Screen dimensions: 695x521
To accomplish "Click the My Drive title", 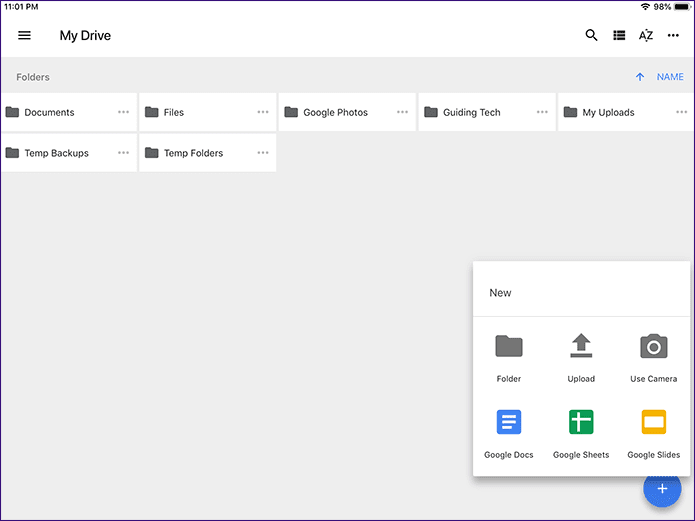I will coord(85,35).
